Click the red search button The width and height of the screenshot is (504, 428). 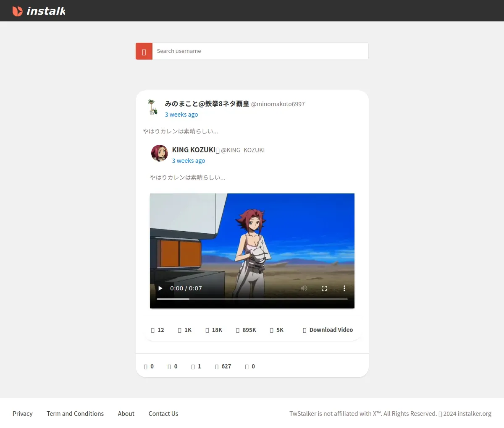(x=144, y=51)
